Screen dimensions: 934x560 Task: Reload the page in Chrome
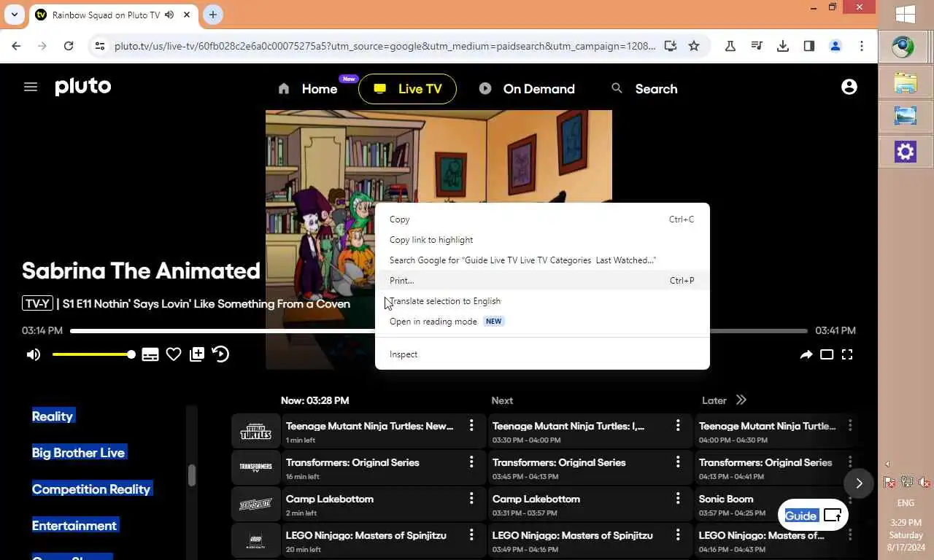tap(69, 46)
